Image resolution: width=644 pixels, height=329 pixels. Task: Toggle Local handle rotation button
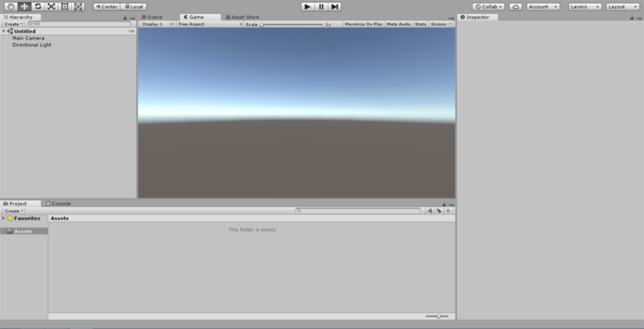(x=133, y=6)
